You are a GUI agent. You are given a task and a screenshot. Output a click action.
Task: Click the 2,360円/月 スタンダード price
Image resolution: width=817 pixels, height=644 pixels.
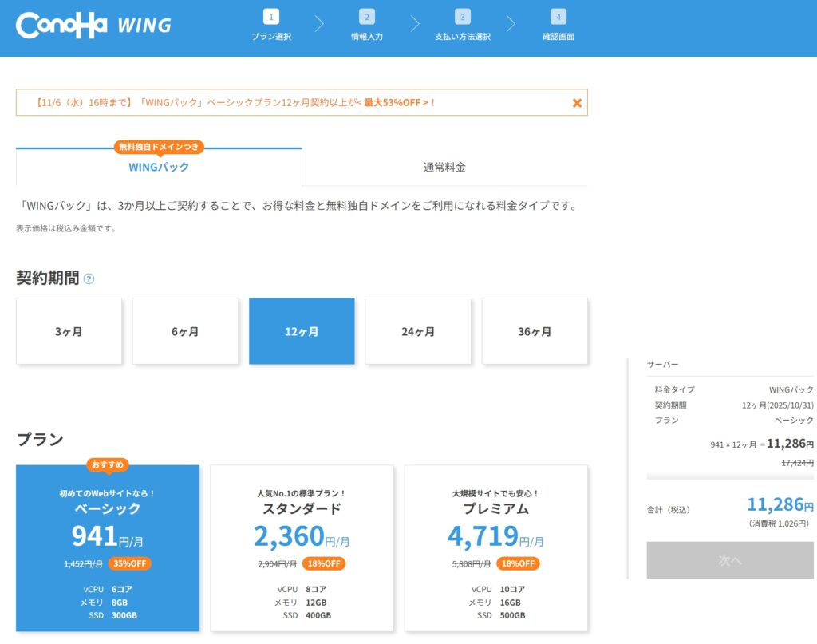point(302,535)
